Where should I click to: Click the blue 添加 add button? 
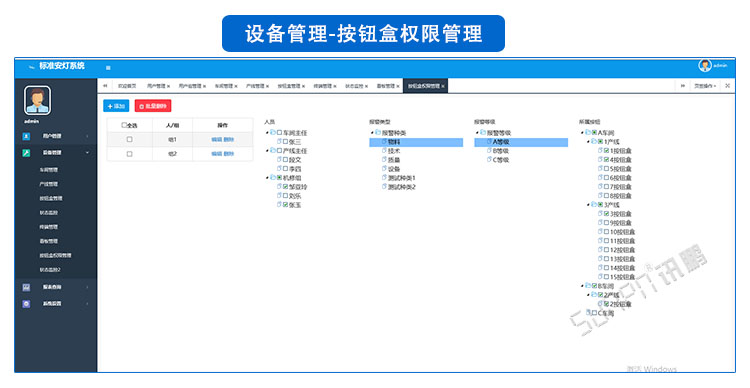click(x=116, y=106)
